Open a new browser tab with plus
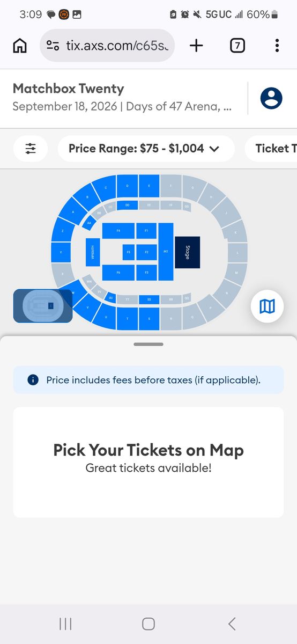 pos(197,46)
